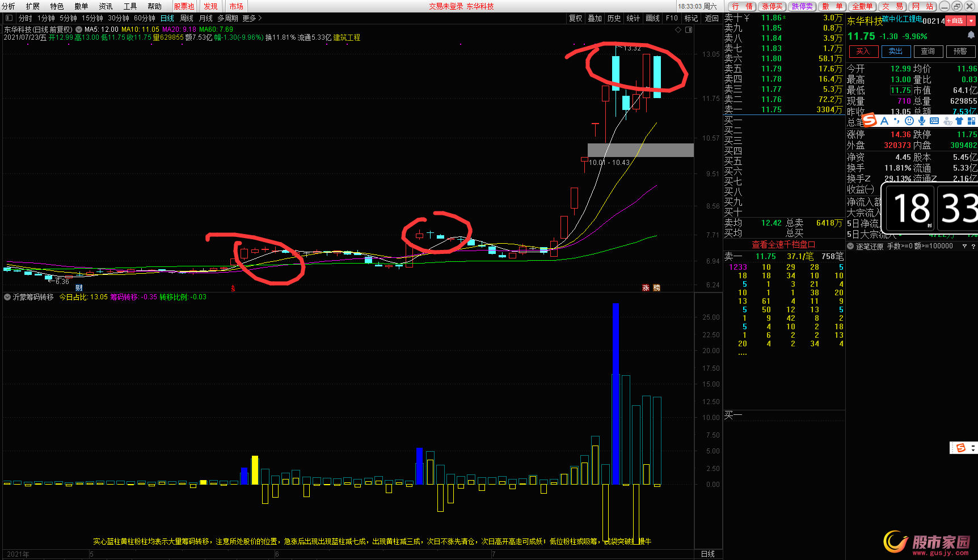
Task: Switch to the 周线 weekly chart tab
Action: 187,18
